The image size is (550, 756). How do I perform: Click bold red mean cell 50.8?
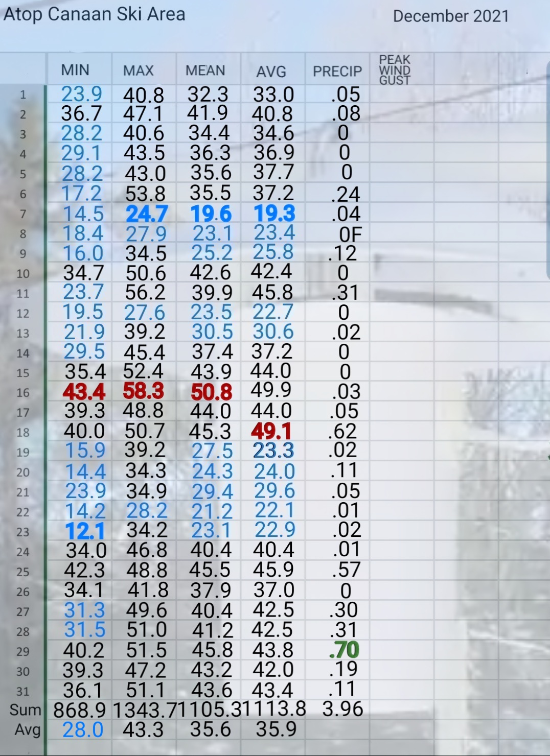(212, 392)
